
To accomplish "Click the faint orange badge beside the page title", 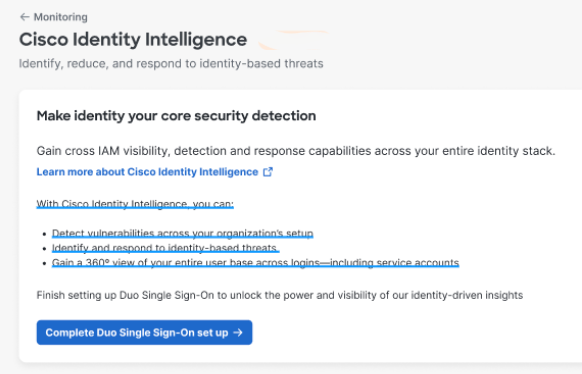I will [x=293, y=40].
